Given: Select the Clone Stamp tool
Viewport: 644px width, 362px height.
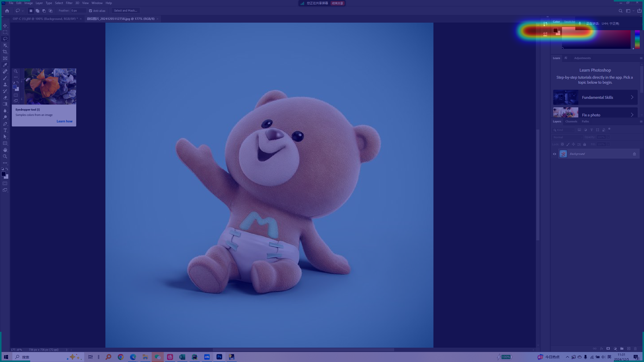Looking at the screenshot, I should (5, 84).
